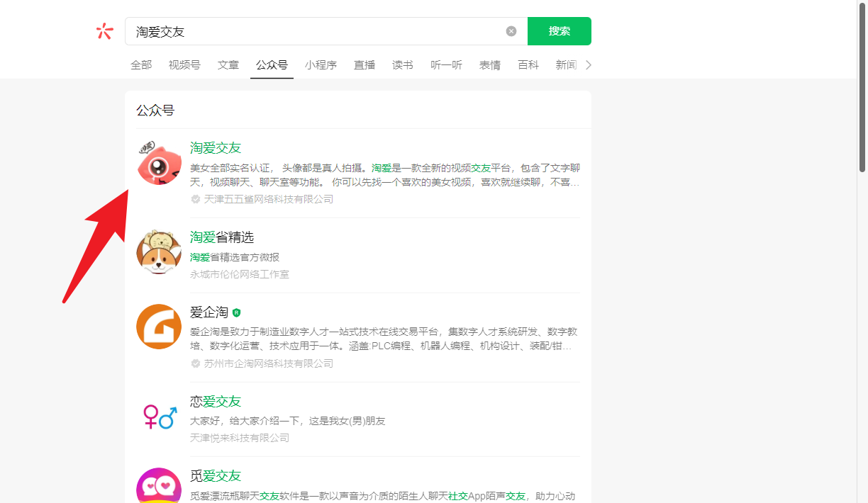Open the 听一听 tab
868x503 pixels.
click(446, 64)
